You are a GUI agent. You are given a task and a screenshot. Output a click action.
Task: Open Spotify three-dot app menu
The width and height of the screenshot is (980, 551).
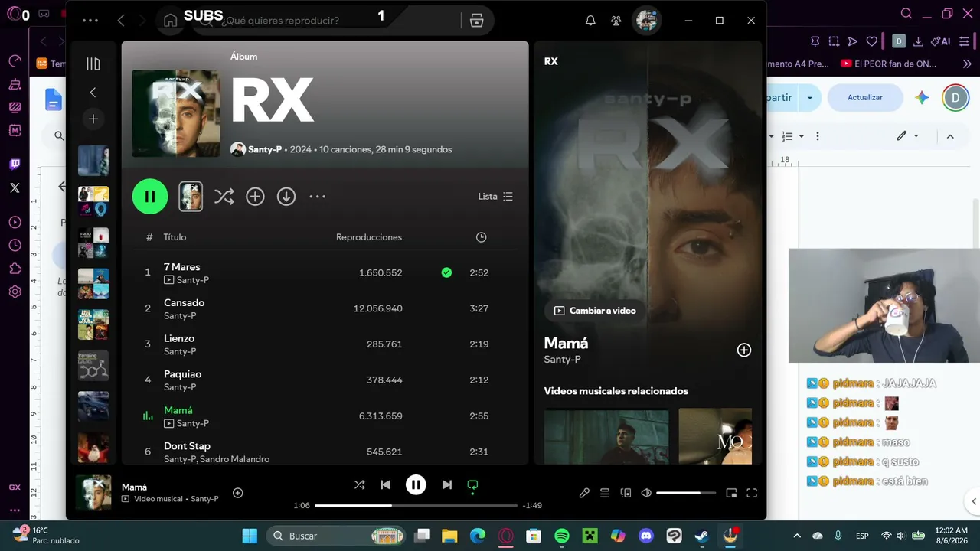90,21
